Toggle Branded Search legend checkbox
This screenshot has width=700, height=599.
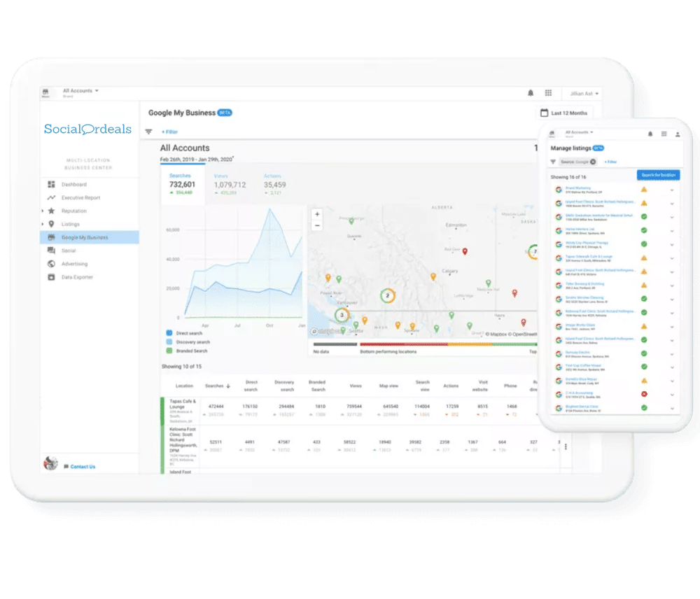point(169,351)
